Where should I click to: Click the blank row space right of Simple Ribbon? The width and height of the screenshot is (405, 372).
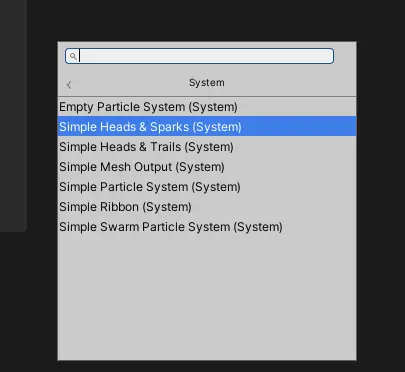pyautogui.click(x=273, y=207)
